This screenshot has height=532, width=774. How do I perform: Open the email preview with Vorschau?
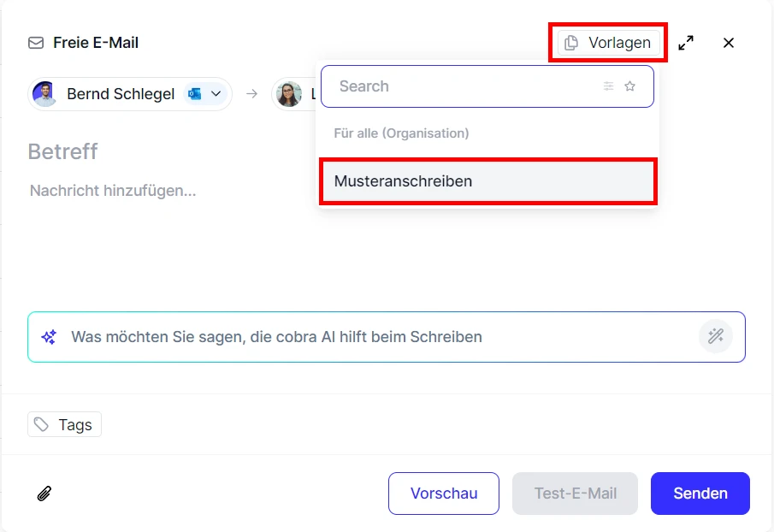pyautogui.click(x=444, y=494)
